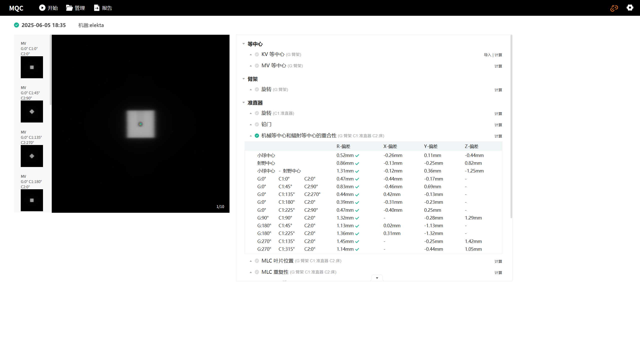The height and width of the screenshot is (364, 640).
Task: Click the results panel vertical scrollbar
Action: [x=511, y=126]
